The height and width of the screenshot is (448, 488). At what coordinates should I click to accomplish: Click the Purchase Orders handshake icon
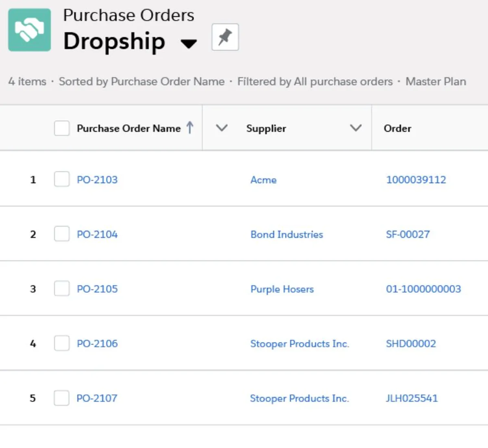coord(30,30)
